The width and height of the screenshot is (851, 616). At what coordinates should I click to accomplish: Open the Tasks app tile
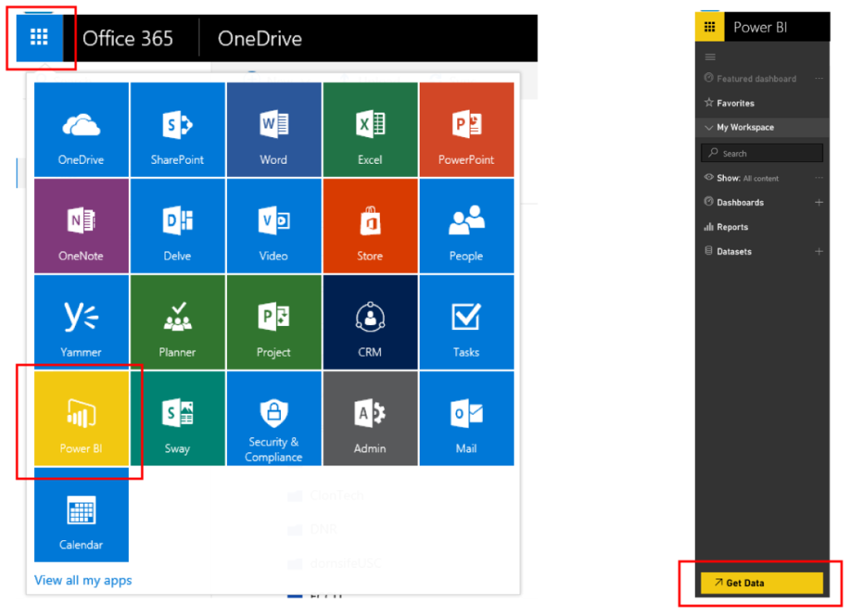[x=467, y=323]
